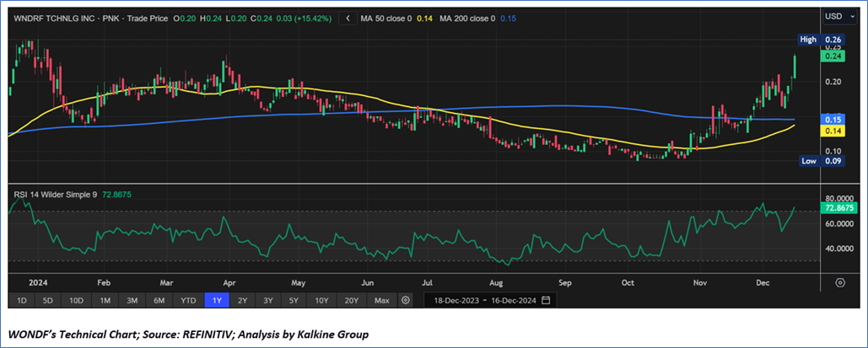This screenshot has width=868, height=348.
Task: Switch chart to 3M range
Action: point(132,300)
